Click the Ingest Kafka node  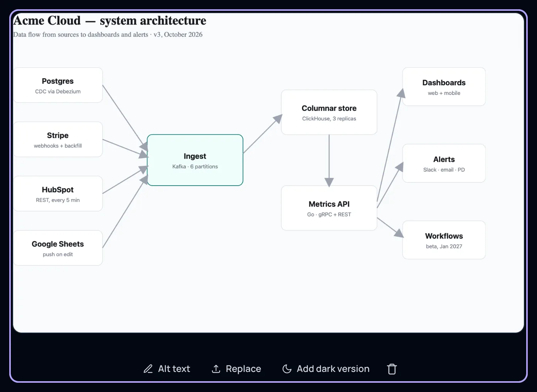(195, 160)
